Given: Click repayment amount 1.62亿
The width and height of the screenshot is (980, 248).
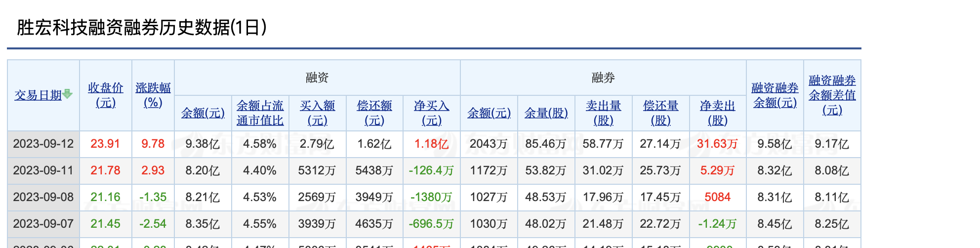Looking at the screenshot, I should (374, 144).
